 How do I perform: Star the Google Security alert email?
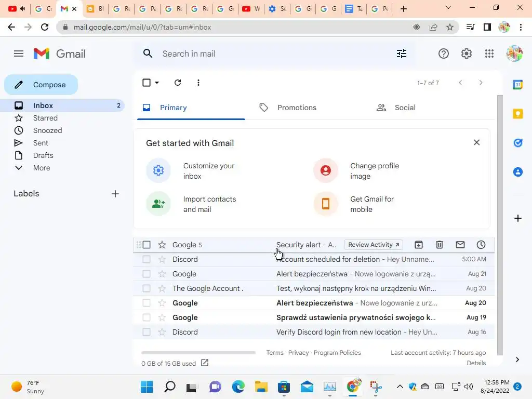162,245
